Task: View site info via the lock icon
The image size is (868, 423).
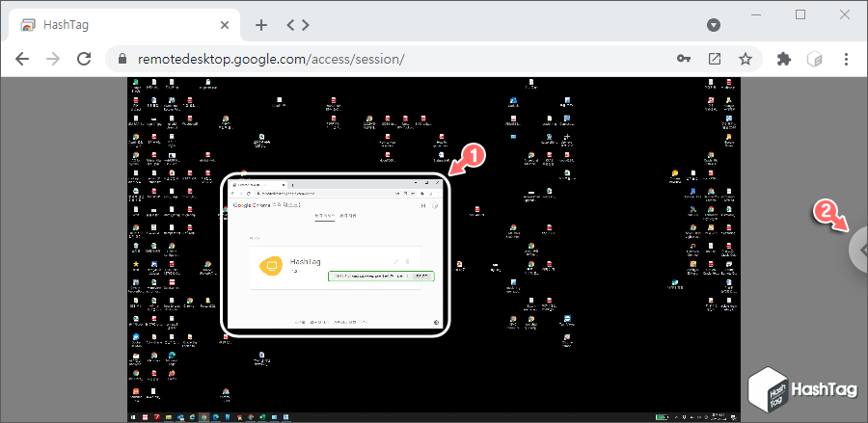Action: coord(122,59)
